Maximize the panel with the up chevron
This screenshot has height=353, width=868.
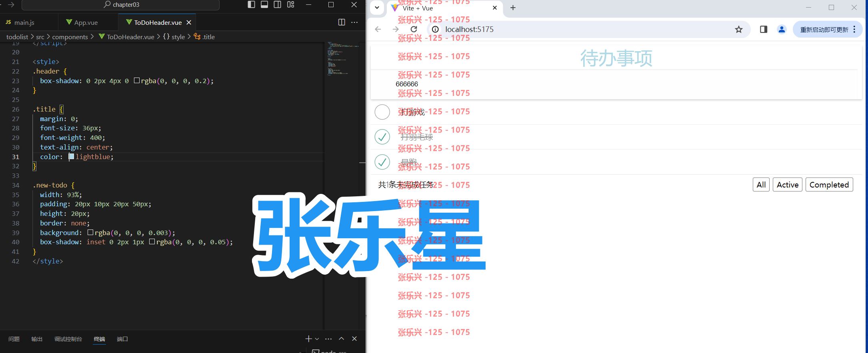pyautogui.click(x=342, y=339)
